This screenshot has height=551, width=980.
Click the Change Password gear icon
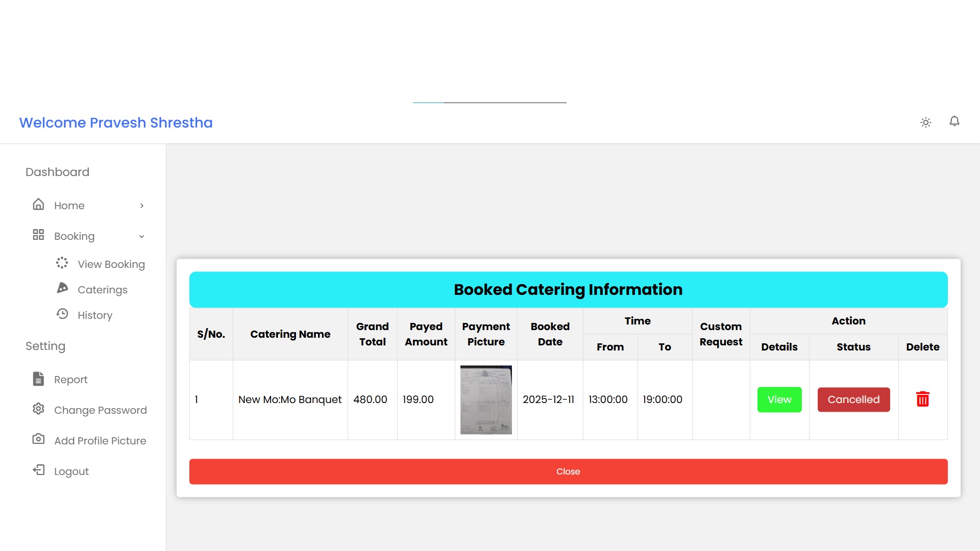coord(38,409)
